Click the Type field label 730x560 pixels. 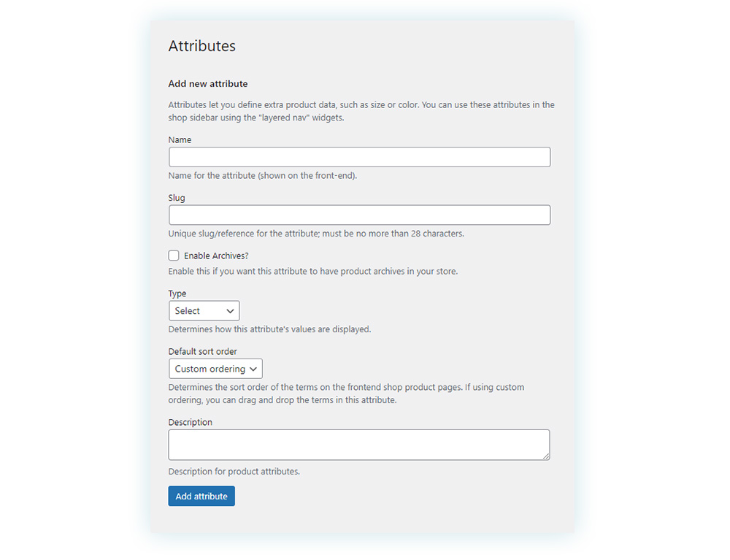coord(177,294)
